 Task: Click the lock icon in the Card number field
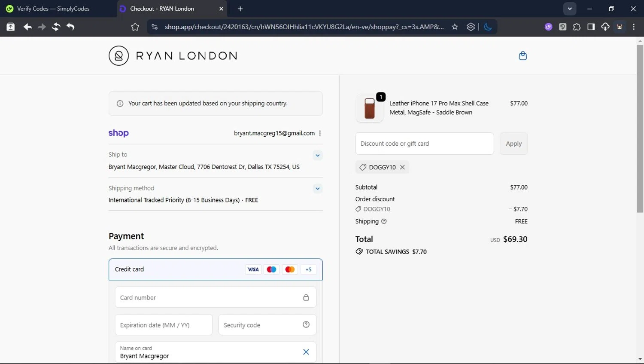306,297
